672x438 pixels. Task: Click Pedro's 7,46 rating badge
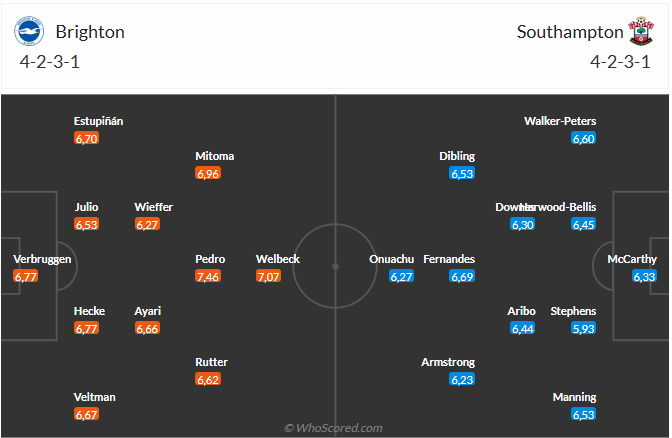[208, 276]
